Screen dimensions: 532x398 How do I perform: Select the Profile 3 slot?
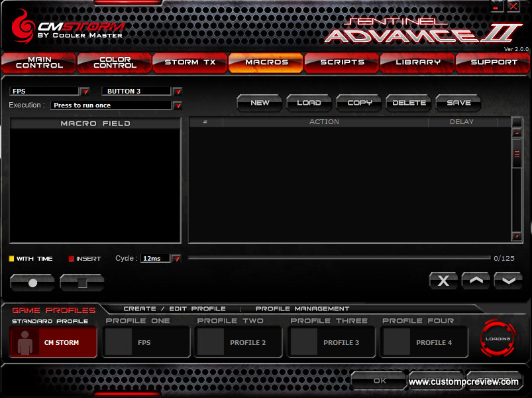click(x=331, y=342)
